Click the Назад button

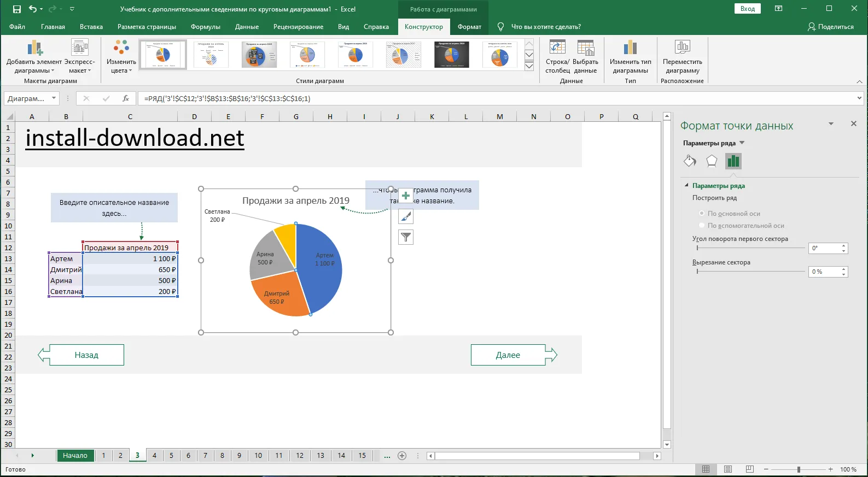(86, 355)
